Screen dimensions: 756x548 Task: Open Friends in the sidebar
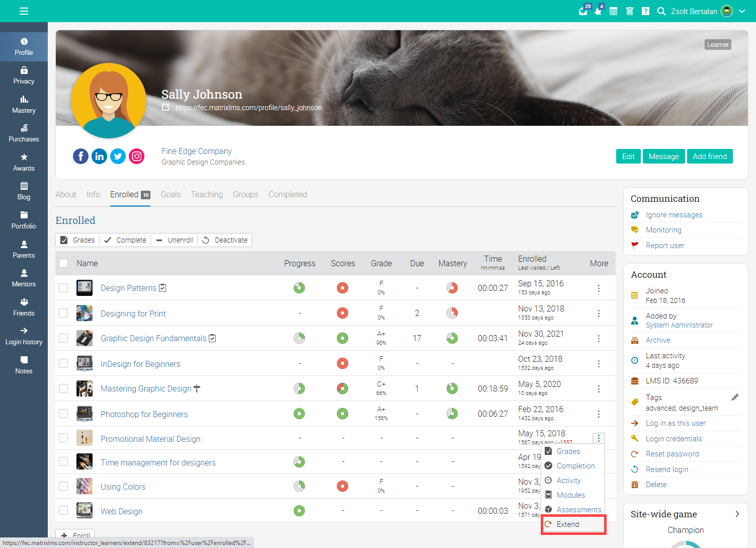coord(24,307)
